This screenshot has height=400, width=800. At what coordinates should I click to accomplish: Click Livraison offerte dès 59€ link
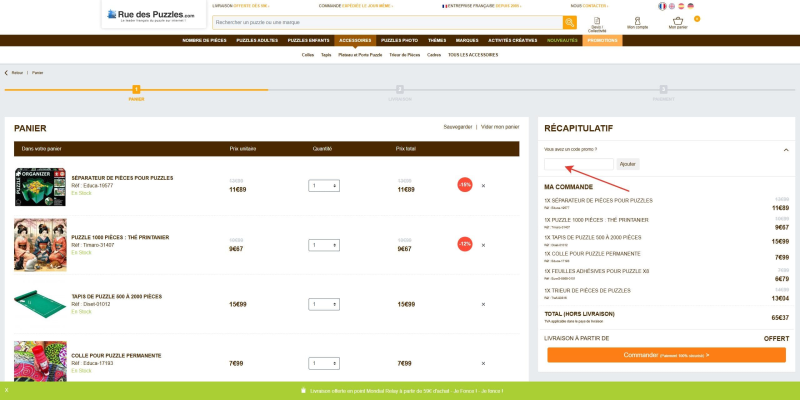(x=241, y=6)
